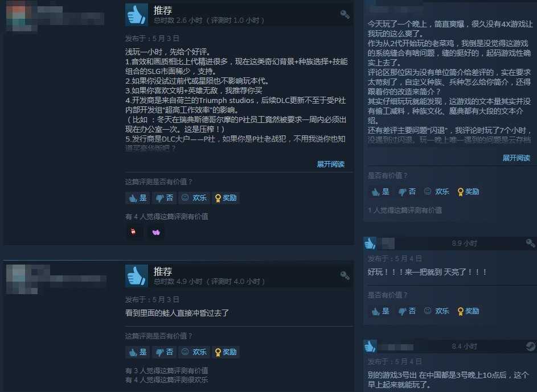Mark 欢乐 on the frog-man review
Viewport: 537px width, 392px height.
pos(194,352)
